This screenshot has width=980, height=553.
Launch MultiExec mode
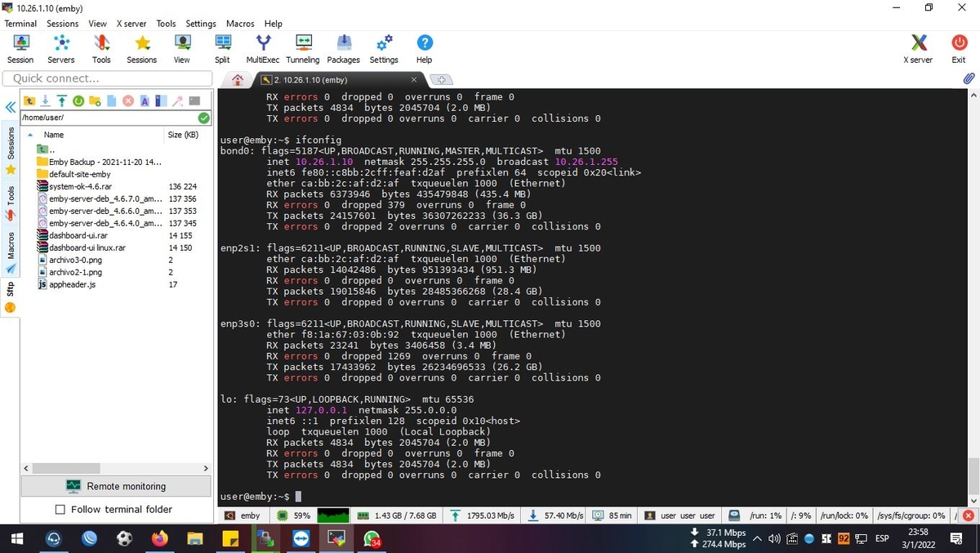click(263, 49)
